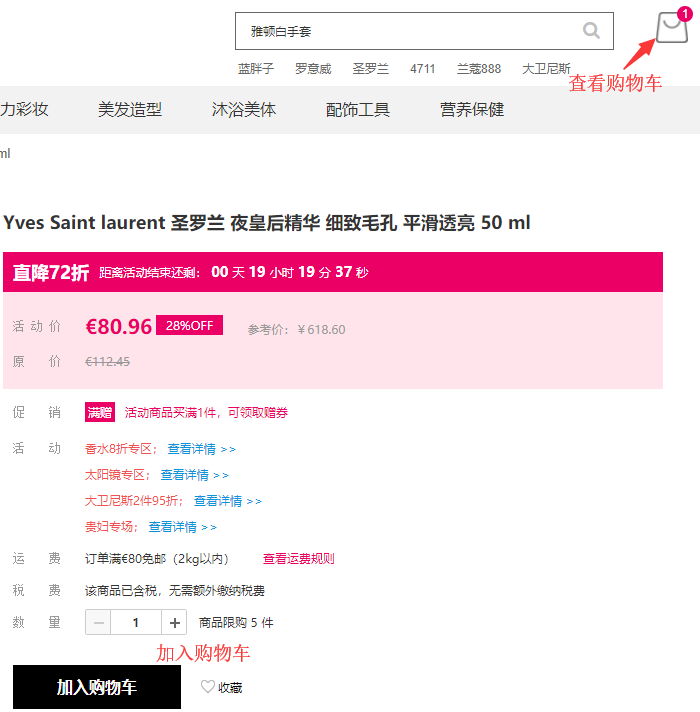Click the Yves Saint laurent product title
700x712 pixels.
tap(266, 222)
